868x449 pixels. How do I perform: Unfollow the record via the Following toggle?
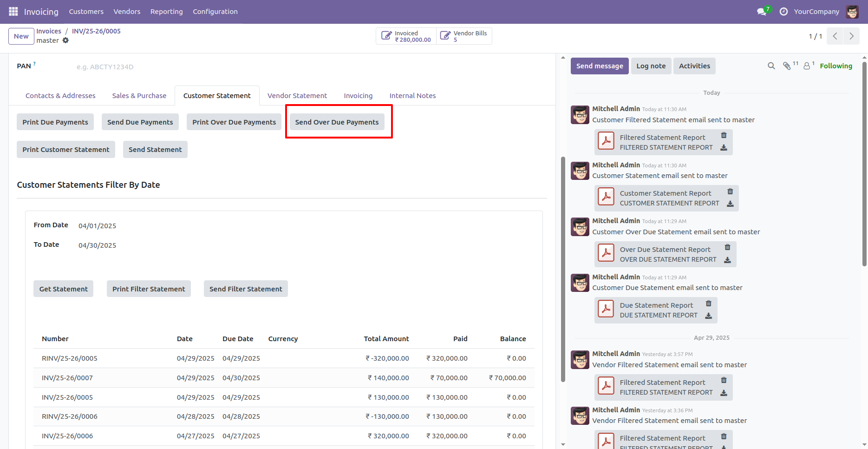click(835, 66)
